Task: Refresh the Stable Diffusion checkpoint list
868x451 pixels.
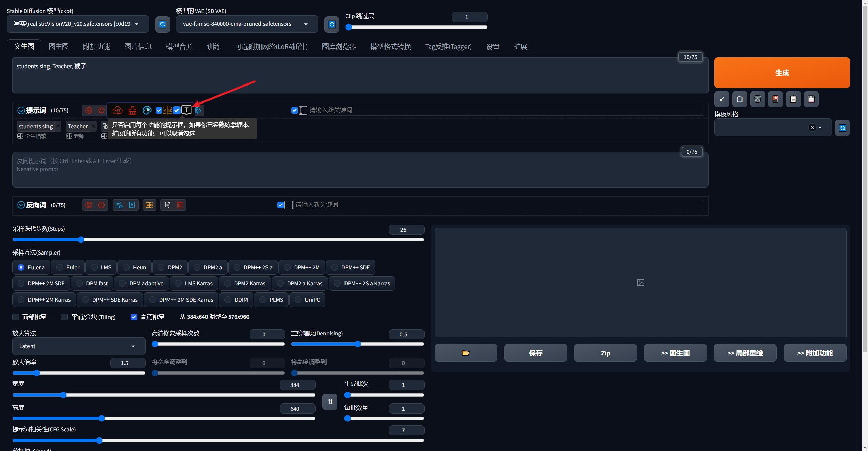Action: point(162,24)
